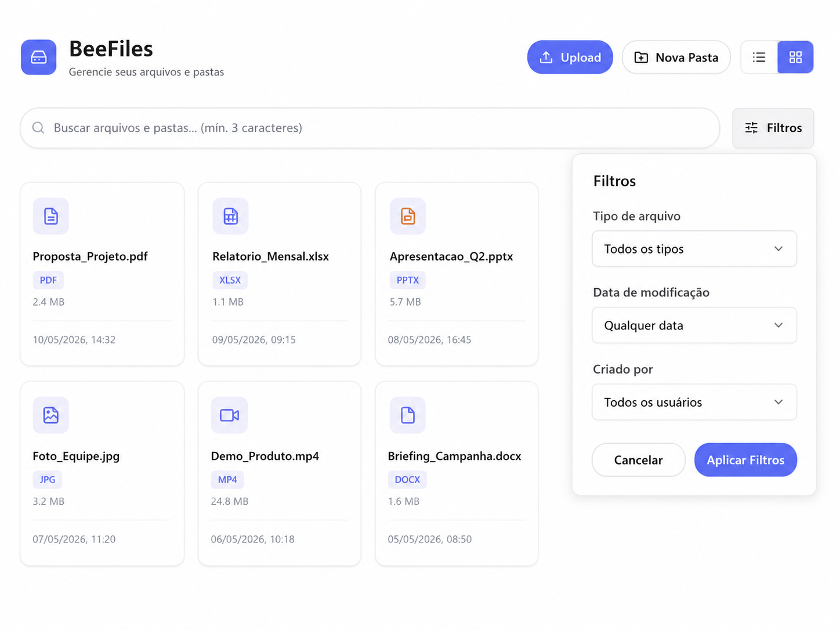The image size is (840, 630).
Task: Open the Todos os tipos dropdown
Action: (694, 249)
